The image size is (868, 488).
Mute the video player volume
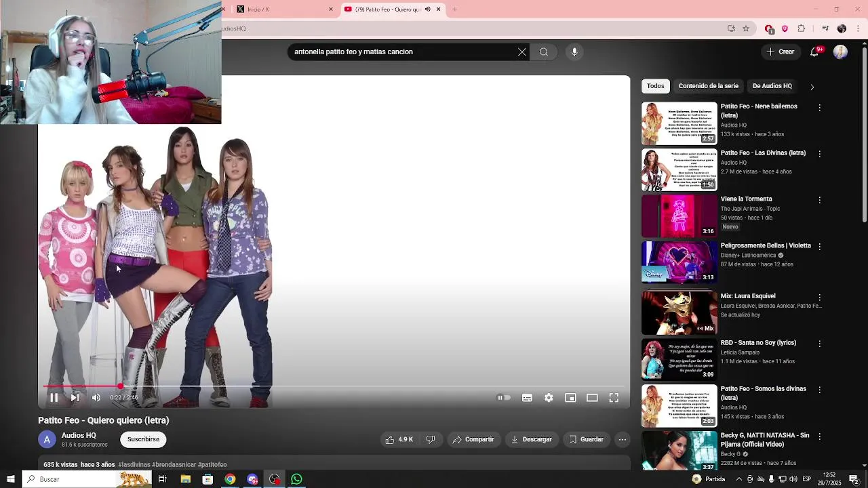click(x=96, y=398)
